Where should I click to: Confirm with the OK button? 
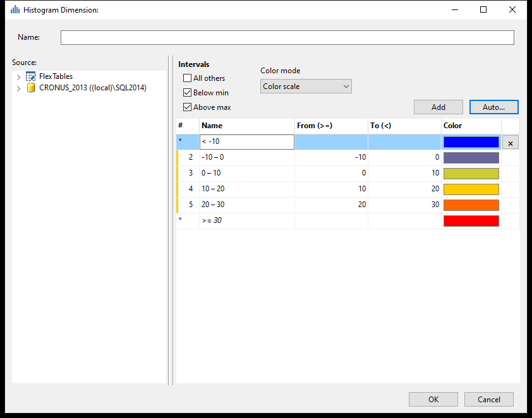[433, 399]
